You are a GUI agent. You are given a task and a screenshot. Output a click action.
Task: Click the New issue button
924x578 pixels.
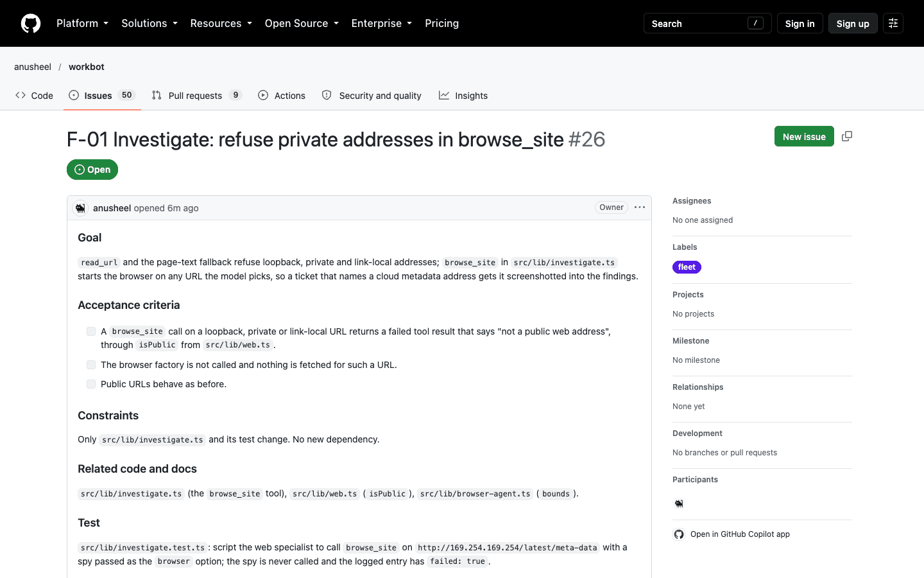pyautogui.click(x=804, y=136)
